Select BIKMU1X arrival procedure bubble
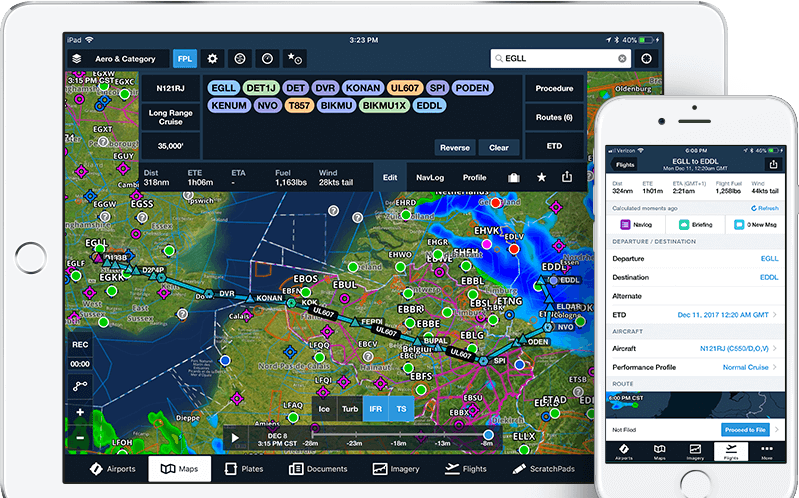799x498 pixels. (384, 106)
